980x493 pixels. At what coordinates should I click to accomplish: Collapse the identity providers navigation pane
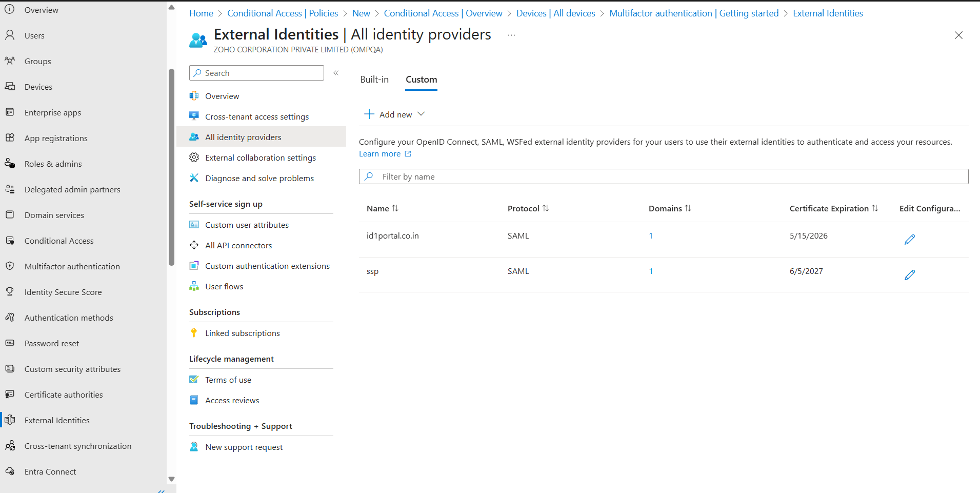click(x=336, y=73)
